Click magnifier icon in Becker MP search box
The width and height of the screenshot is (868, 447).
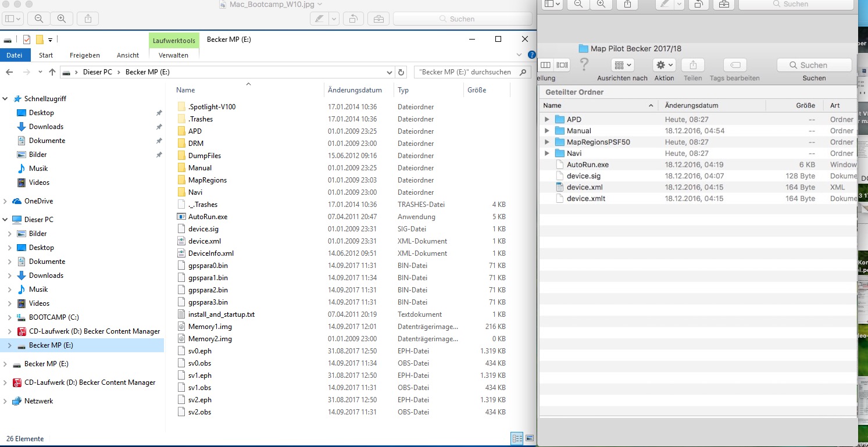523,72
